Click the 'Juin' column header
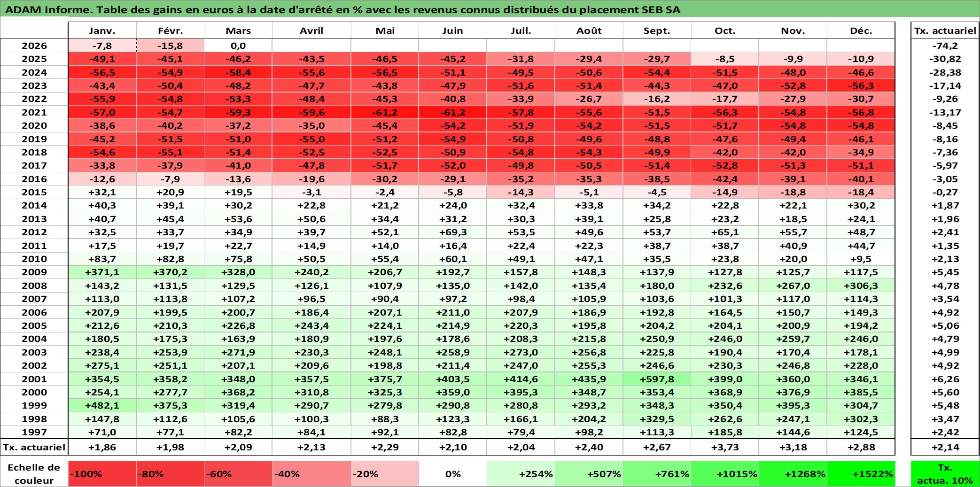Viewport: 980px width, 487px height. [453, 31]
